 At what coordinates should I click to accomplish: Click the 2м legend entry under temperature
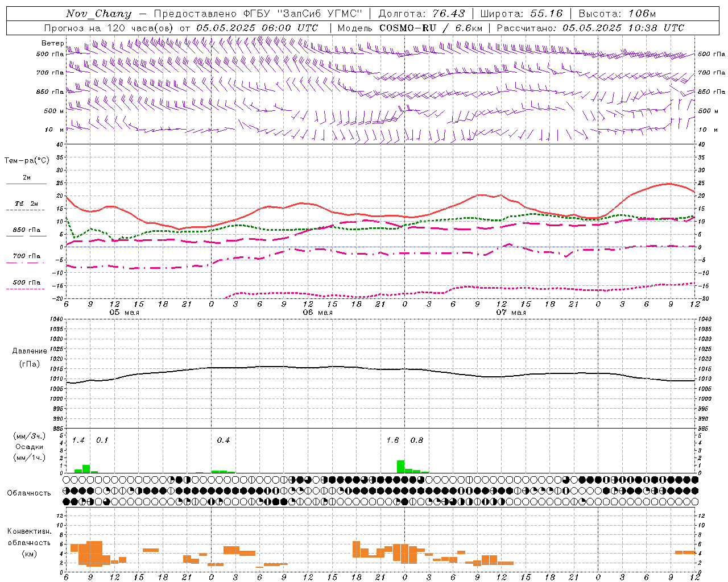point(27,177)
